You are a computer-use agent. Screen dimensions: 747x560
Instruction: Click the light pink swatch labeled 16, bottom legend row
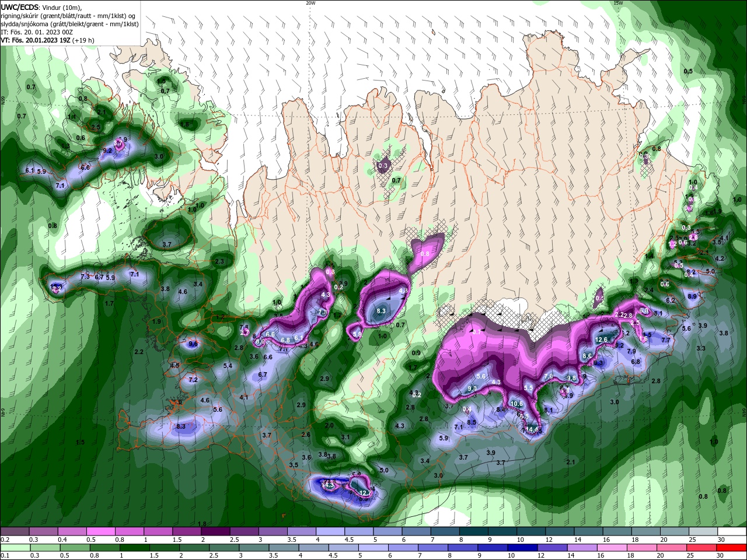pos(612,548)
